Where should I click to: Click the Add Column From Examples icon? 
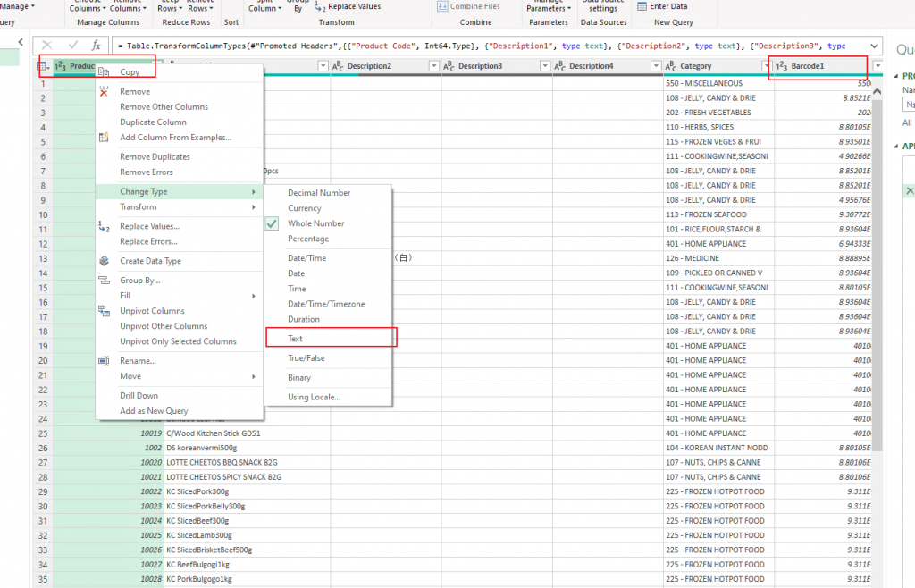point(104,137)
